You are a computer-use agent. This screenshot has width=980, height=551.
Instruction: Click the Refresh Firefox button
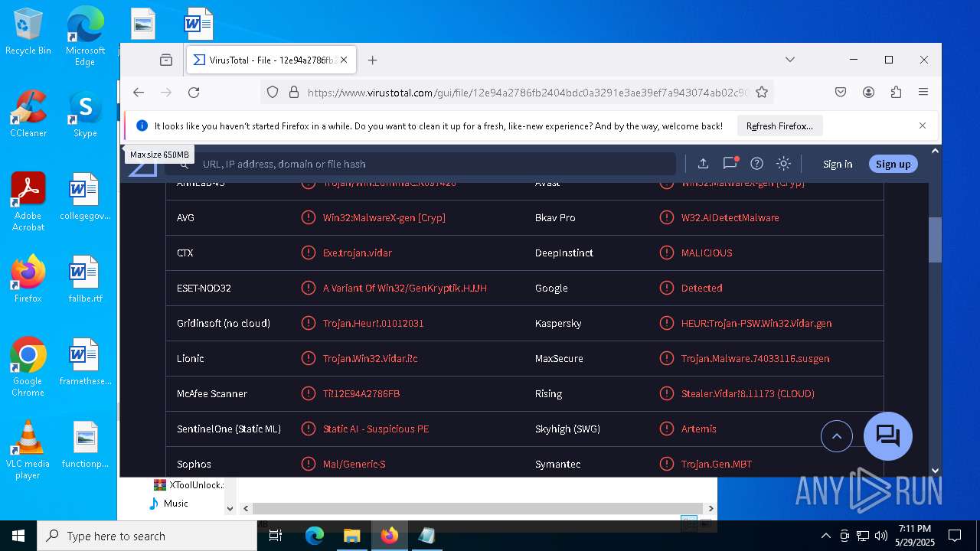click(779, 126)
